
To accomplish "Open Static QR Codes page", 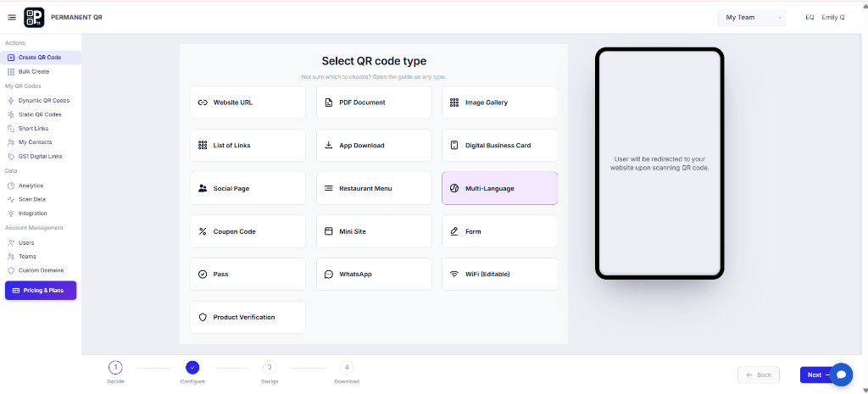I will (41, 114).
